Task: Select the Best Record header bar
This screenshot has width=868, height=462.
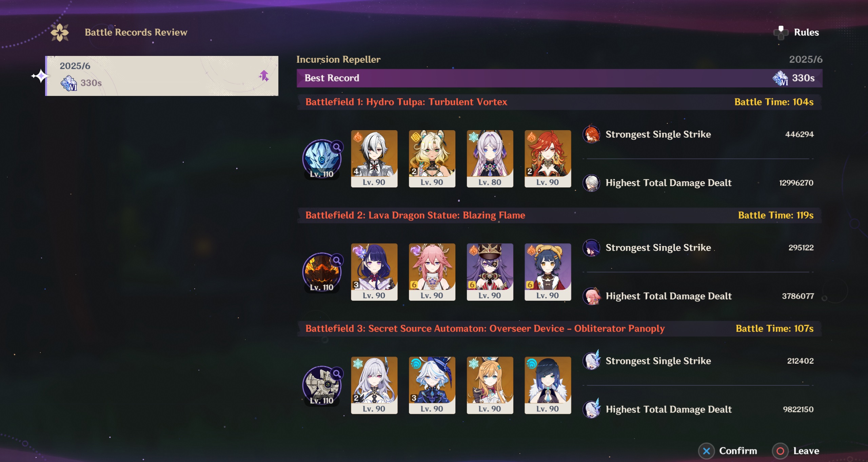Action: tap(559, 78)
